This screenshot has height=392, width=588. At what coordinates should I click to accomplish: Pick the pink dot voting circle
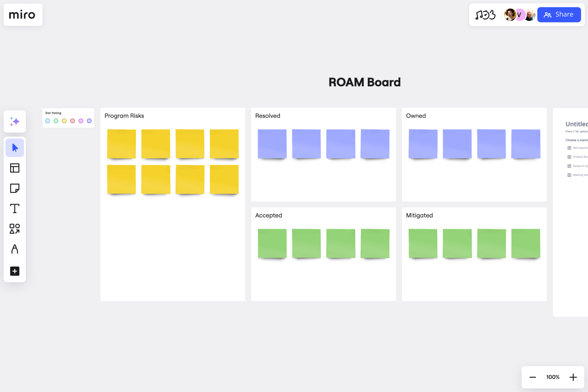pyautogui.click(x=80, y=121)
